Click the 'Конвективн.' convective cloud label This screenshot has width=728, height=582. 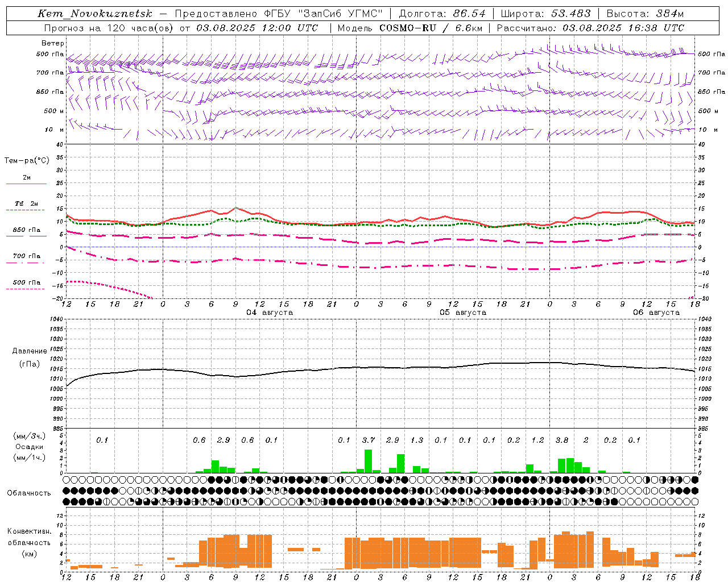pos(30,531)
